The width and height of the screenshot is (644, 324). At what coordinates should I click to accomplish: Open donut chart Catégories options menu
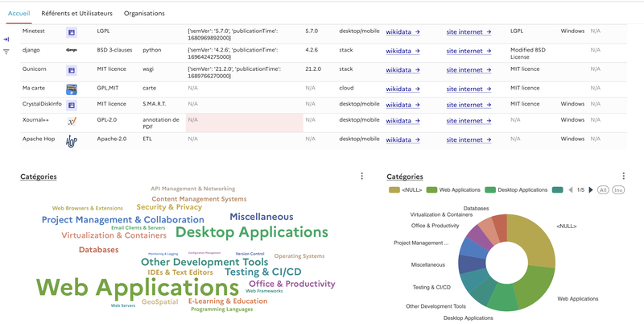pyautogui.click(x=623, y=176)
